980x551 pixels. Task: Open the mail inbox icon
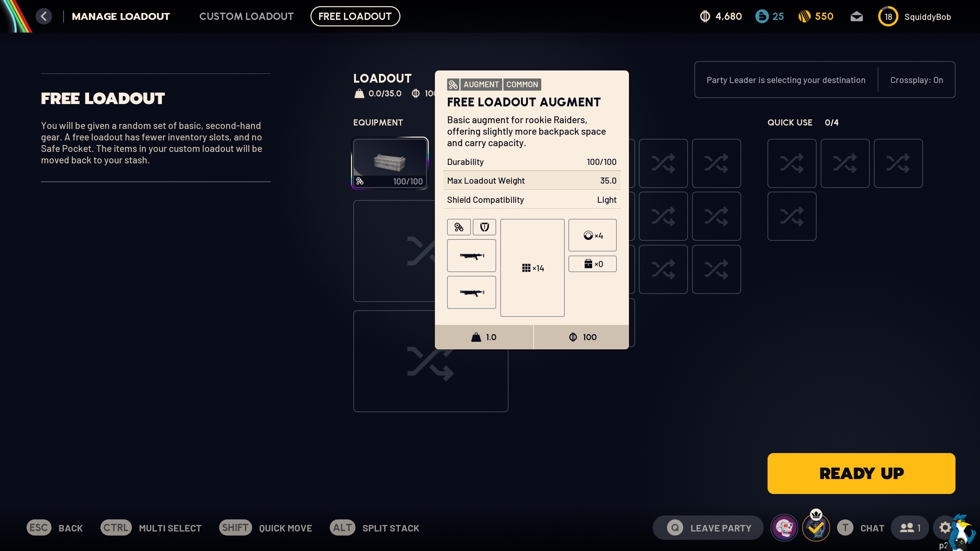click(856, 16)
